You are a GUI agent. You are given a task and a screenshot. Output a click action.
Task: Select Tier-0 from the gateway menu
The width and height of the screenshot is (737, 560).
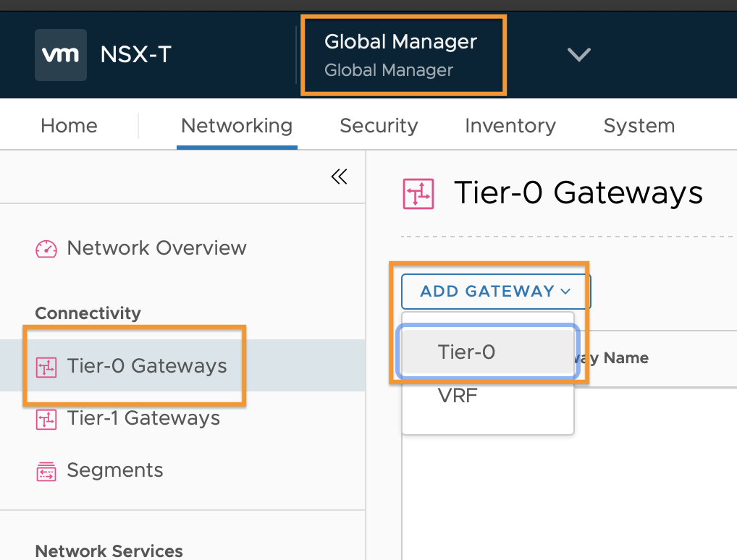[x=487, y=352]
